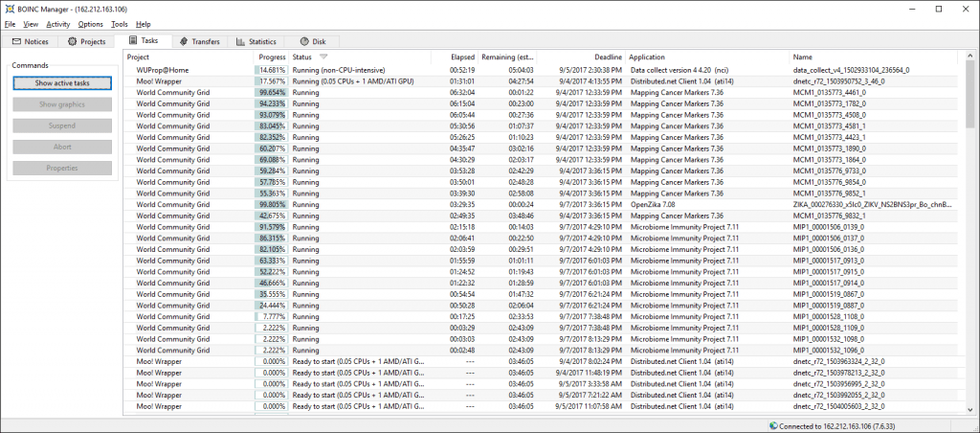
Task: Open the Activity menu
Action: tap(58, 24)
